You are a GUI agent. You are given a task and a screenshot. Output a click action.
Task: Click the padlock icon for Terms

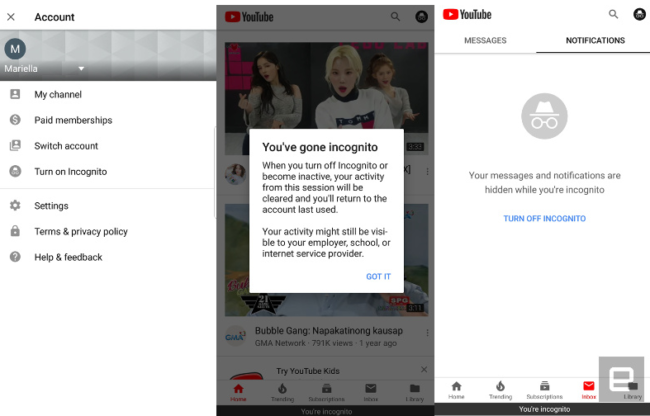pos(15,231)
